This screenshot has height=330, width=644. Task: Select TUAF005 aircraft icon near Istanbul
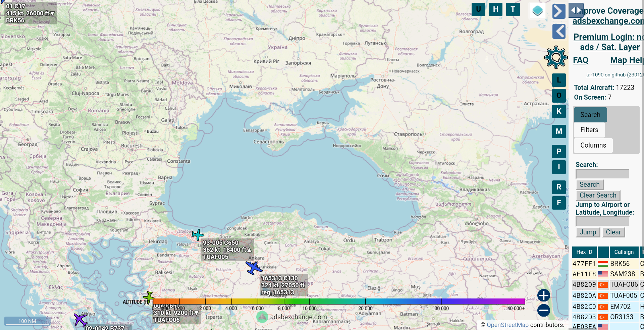pyautogui.click(x=198, y=235)
